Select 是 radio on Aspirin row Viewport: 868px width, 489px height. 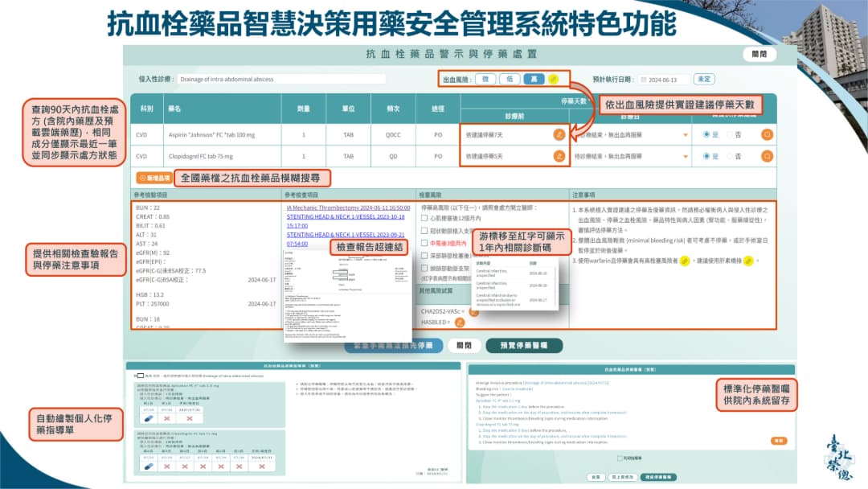coord(706,134)
